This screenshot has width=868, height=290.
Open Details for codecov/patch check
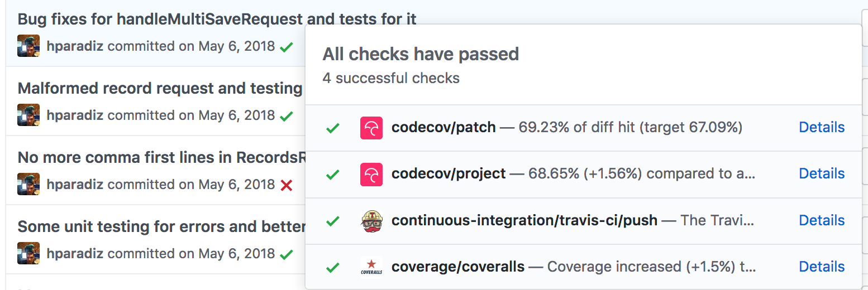point(822,128)
